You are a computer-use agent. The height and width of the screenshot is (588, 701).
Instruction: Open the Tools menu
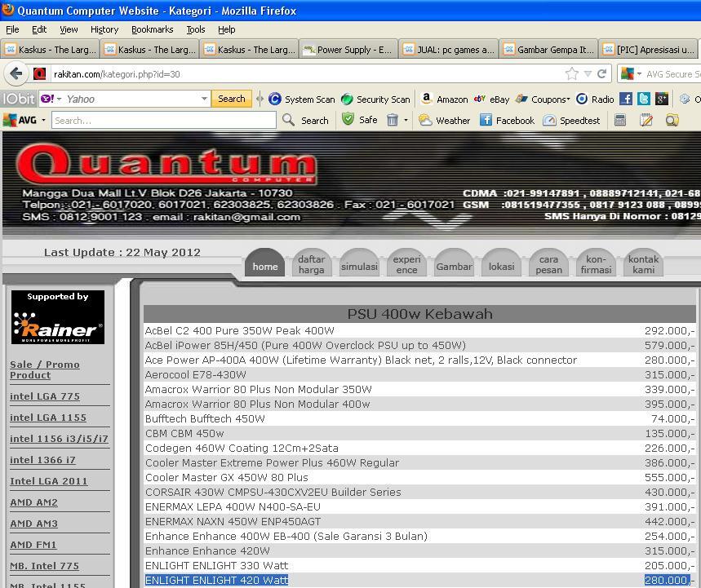tap(196, 29)
